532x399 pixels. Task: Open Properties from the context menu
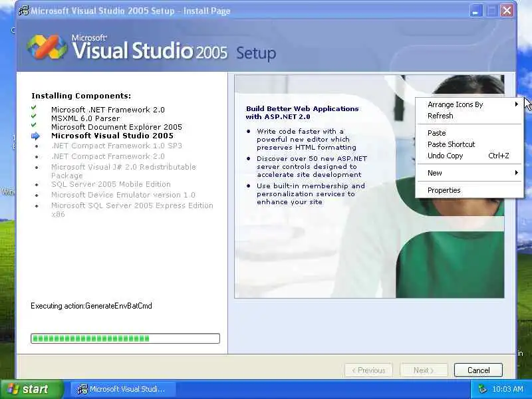pos(469,190)
